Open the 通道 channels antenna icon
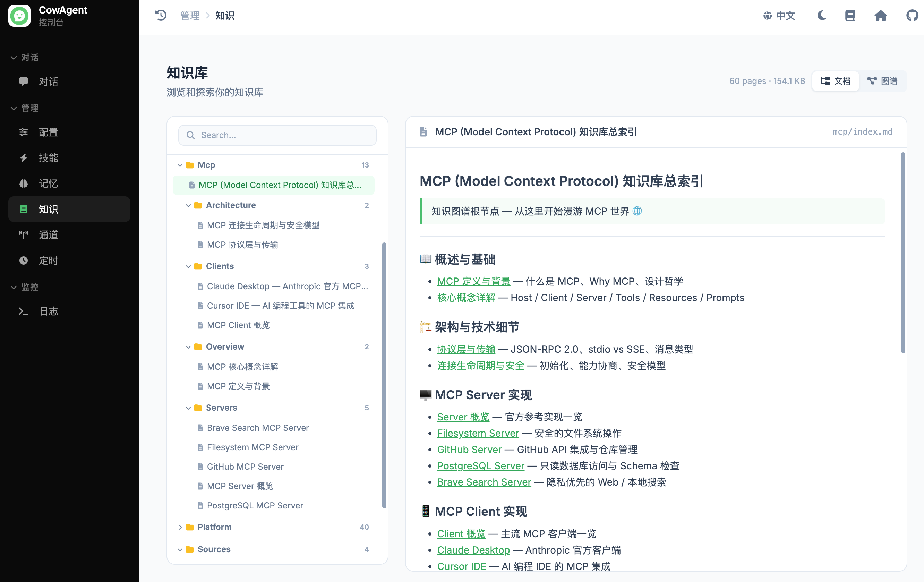The image size is (924, 582). pos(24,235)
